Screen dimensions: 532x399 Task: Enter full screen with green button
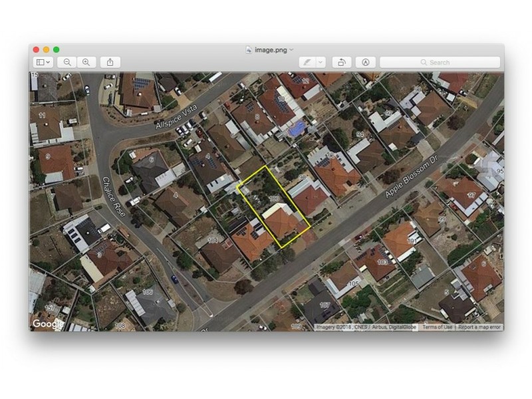click(x=57, y=50)
